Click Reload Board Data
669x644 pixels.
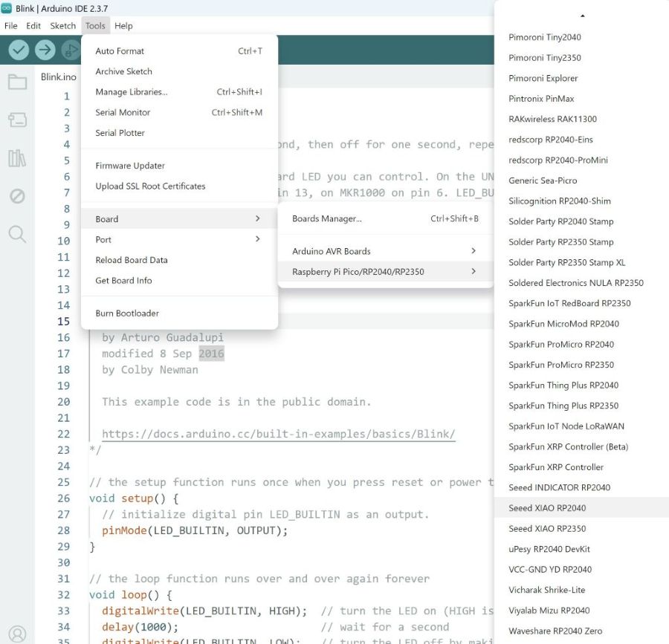(x=179, y=260)
